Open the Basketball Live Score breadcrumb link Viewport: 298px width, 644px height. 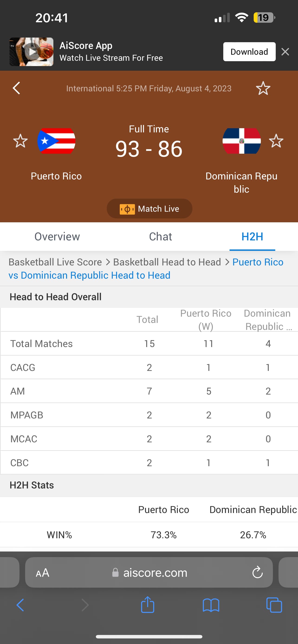click(x=55, y=262)
